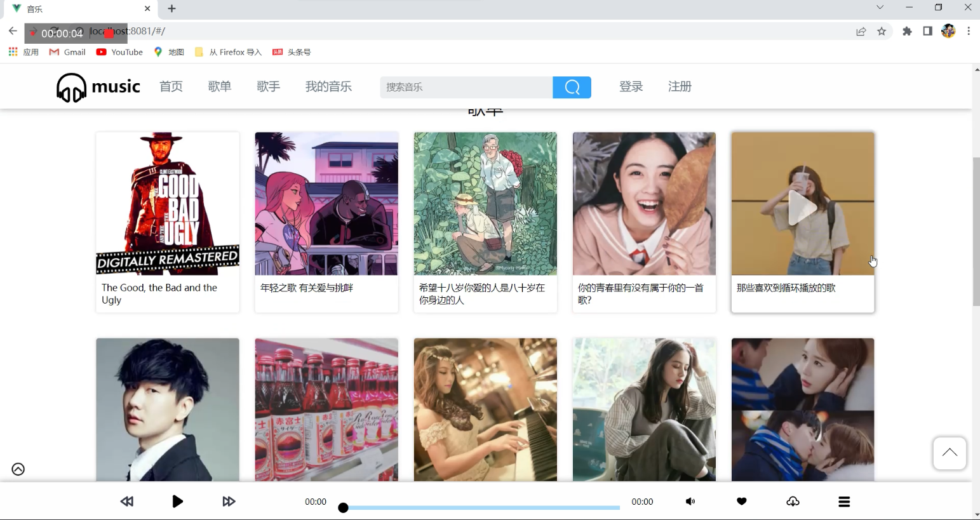This screenshot has width=980, height=520.
Task: Click the 注册 link
Action: pyautogui.click(x=680, y=86)
